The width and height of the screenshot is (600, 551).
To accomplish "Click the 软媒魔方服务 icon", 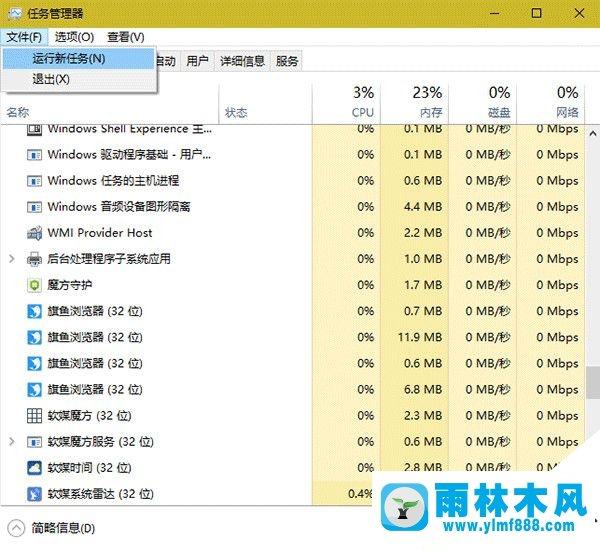I will pos(34,442).
